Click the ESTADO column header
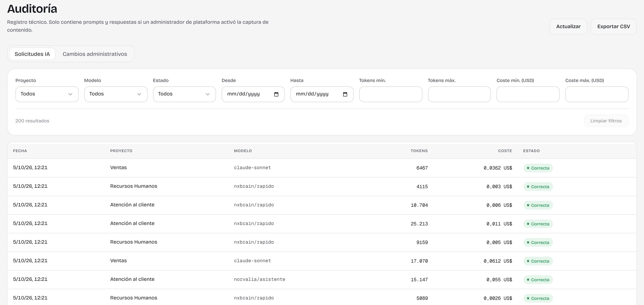Viewport: 644px width, 305px height. coord(531,151)
